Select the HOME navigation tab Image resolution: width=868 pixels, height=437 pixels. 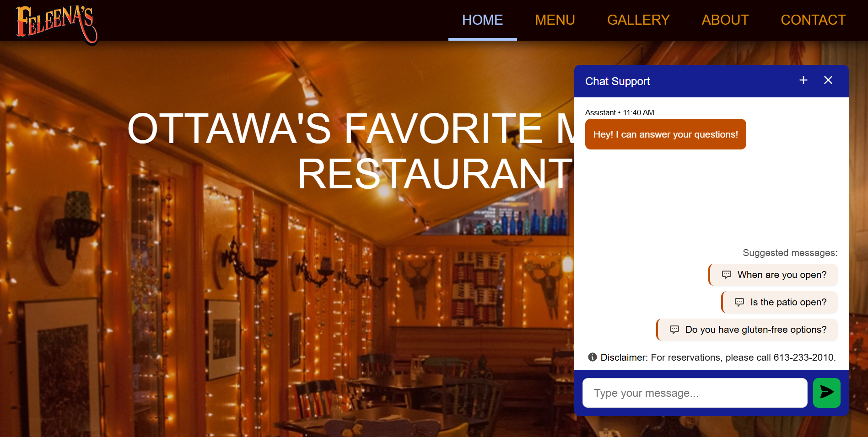[482, 20]
